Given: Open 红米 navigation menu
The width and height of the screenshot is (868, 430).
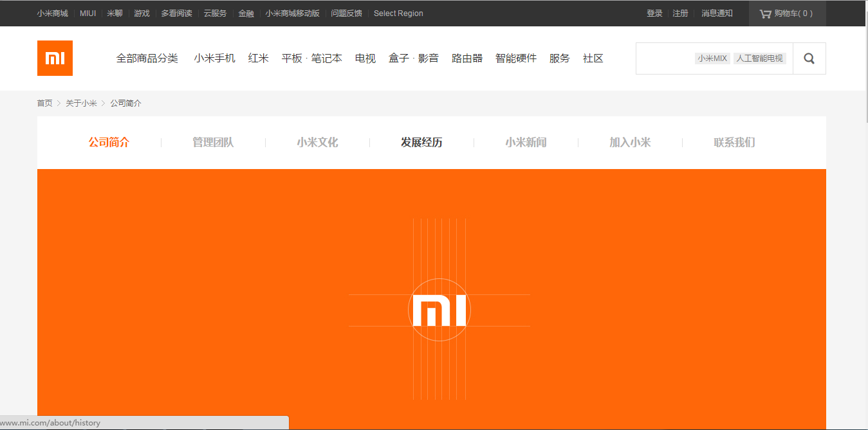Looking at the screenshot, I should (259, 58).
